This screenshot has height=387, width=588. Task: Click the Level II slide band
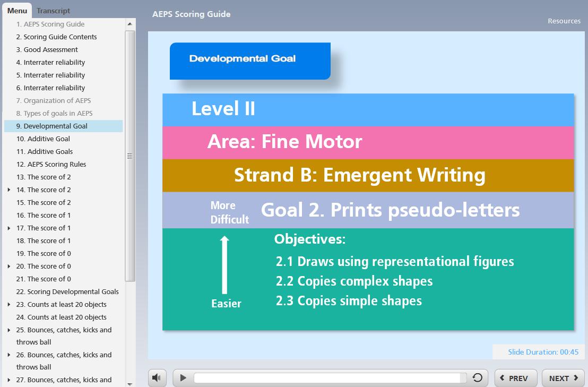click(x=368, y=110)
